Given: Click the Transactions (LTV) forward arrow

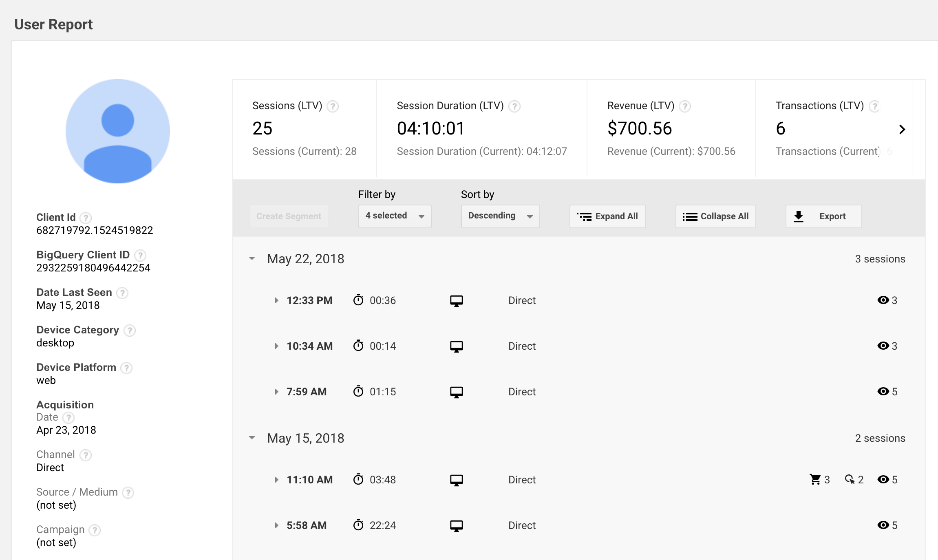Looking at the screenshot, I should point(903,129).
